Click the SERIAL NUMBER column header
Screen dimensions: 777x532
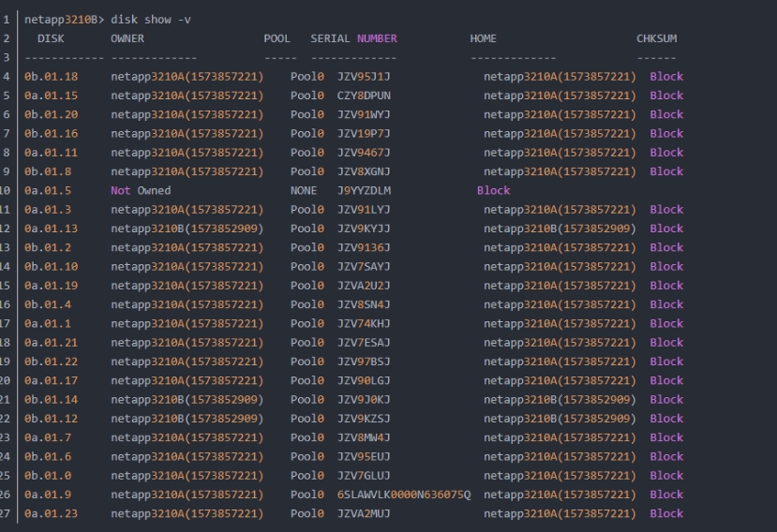point(353,38)
